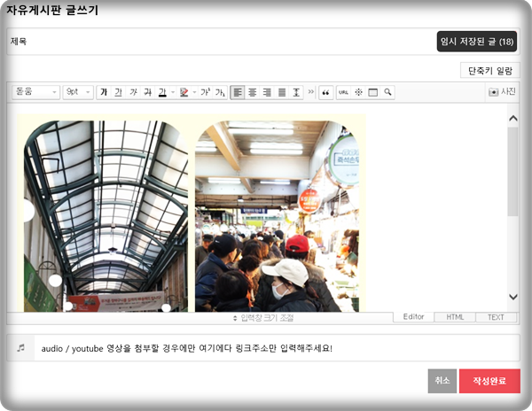Image resolution: width=532 pixels, height=411 pixels.
Task: Center align the text
Action: coord(252,92)
